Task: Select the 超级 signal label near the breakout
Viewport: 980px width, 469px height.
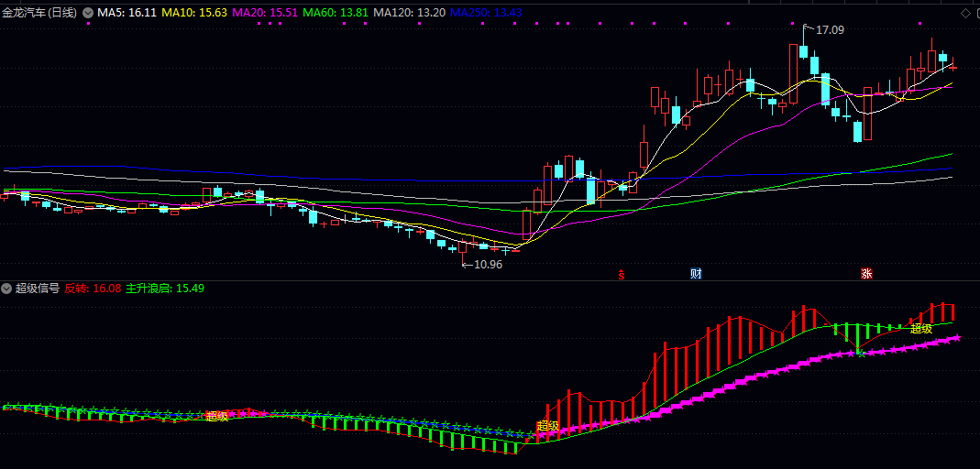Action: 547,425
